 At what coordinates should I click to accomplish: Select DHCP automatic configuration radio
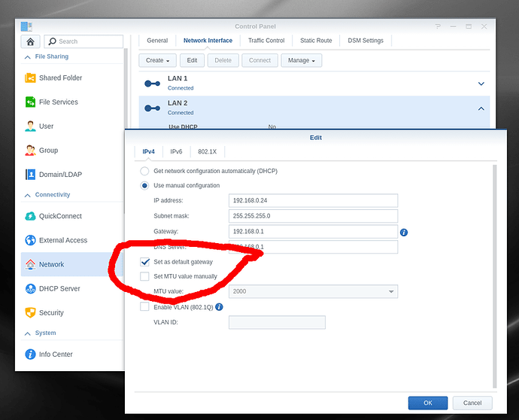(144, 171)
